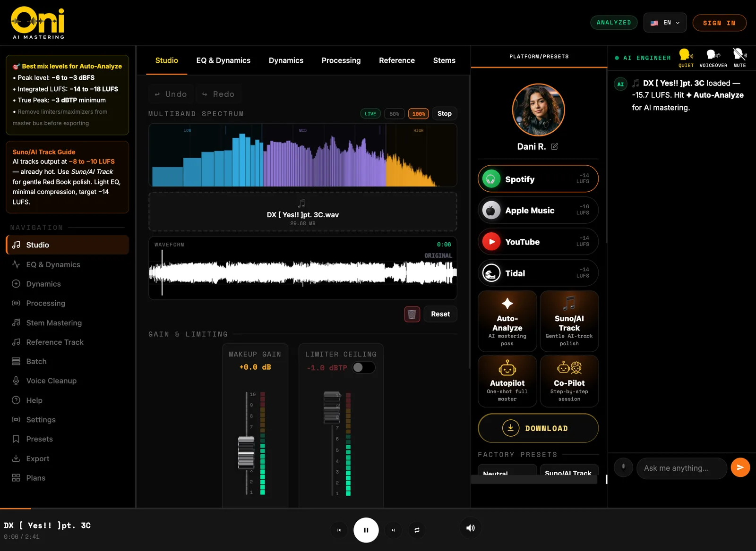Open Batch in the navigation sidebar
Viewport: 756px width, 551px height.
point(67,361)
